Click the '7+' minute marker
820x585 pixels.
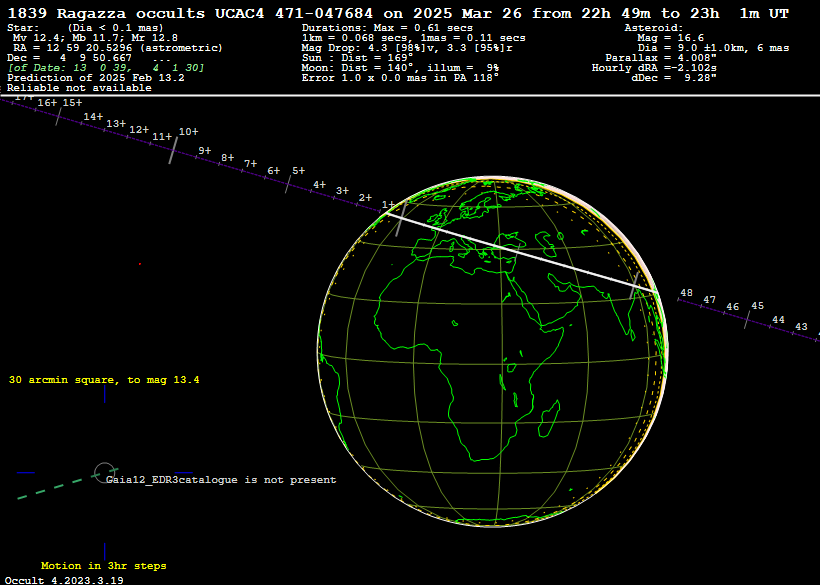pyautogui.click(x=250, y=164)
